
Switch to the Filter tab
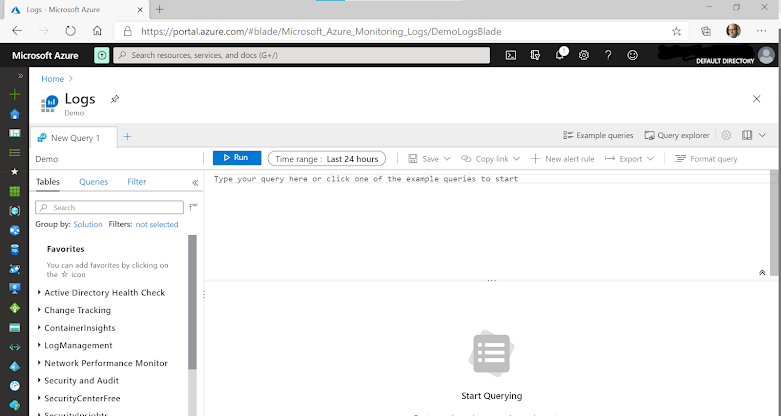tap(136, 182)
